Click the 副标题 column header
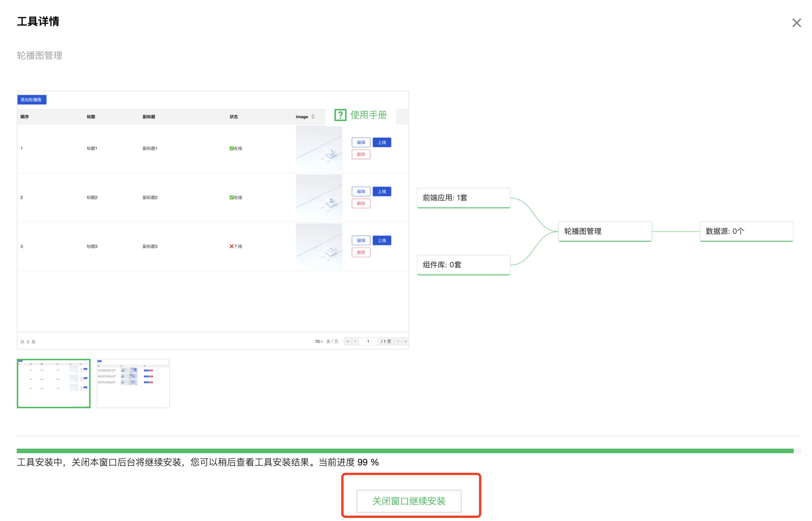The height and width of the screenshot is (521, 812). (x=149, y=117)
